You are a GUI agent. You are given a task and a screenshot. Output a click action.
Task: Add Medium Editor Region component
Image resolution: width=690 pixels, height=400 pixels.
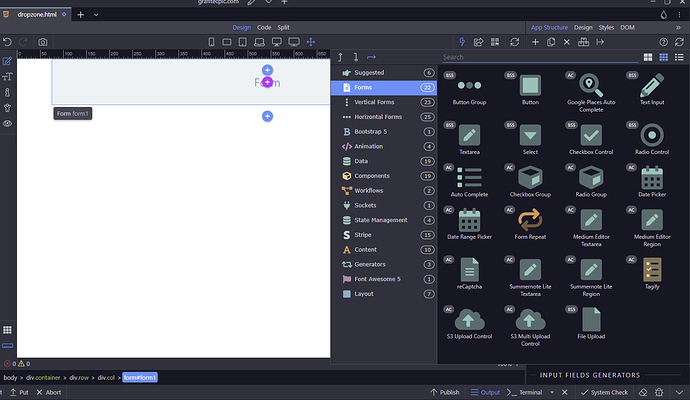(x=652, y=228)
